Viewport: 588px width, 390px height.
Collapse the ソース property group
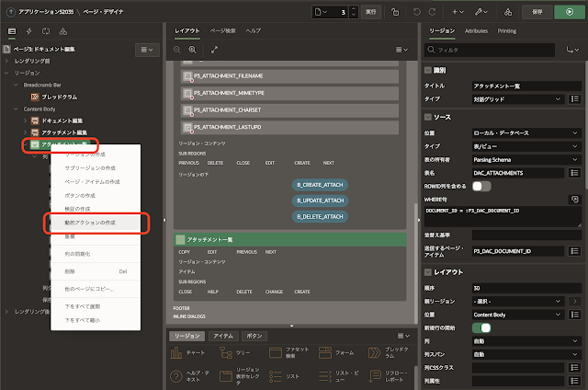(x=428, y=117)
